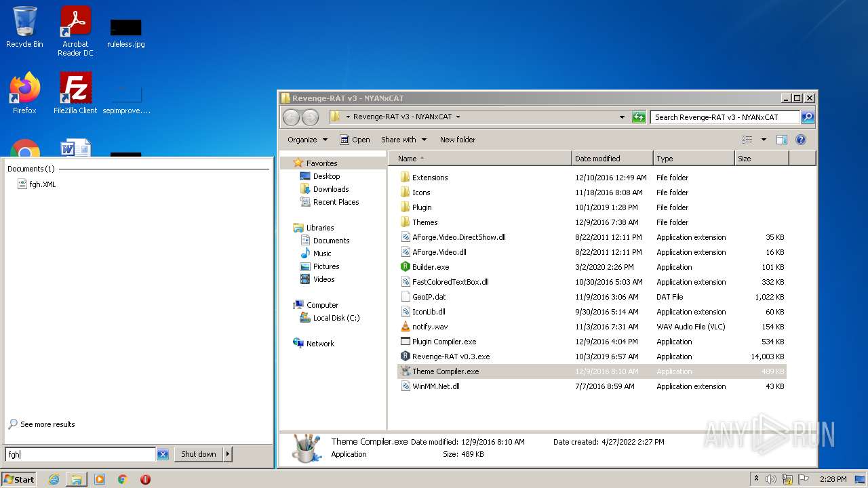Image resolution: width=868 pixels, height=488 pixels.
Task: Sort files by Type column
Action: tap(694, 159)
